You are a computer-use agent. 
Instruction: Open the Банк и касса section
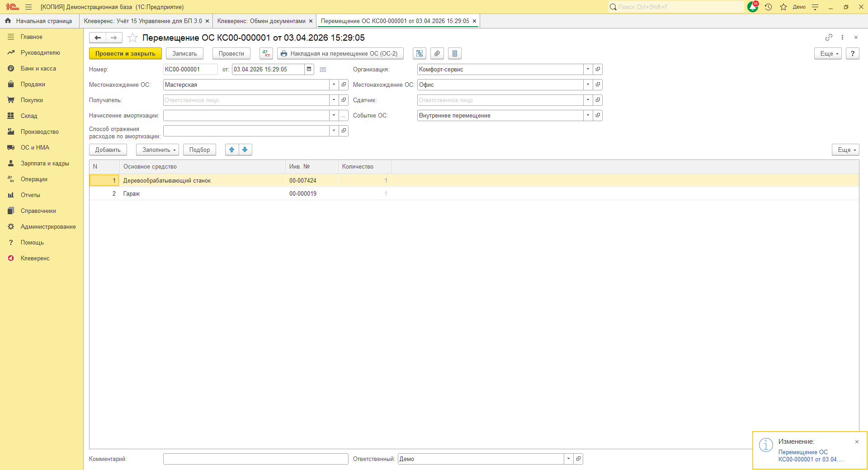[38, 68]
